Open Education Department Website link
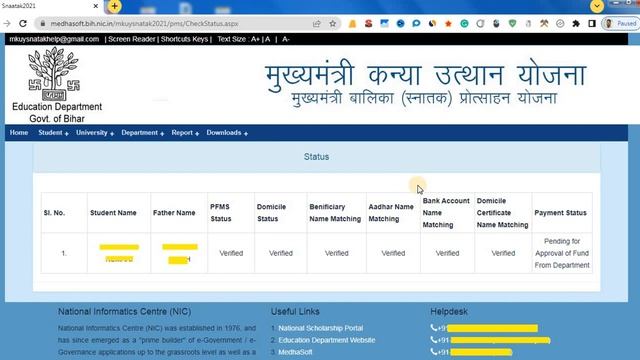This screenshot has height=360, width=640. pyautogui.click(x=327, y=340)
